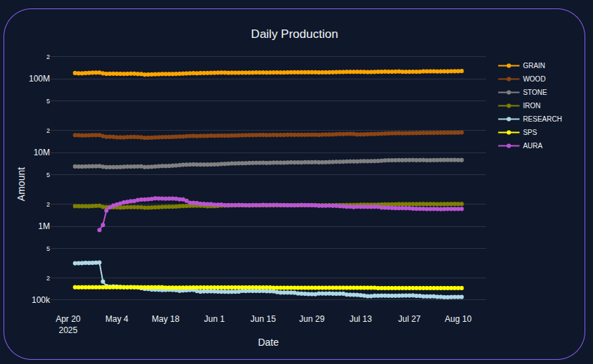The height and width of the screenshot is (364, 593).
Task: Click the Aug 10 date axis label
Action: click(458, 319)
